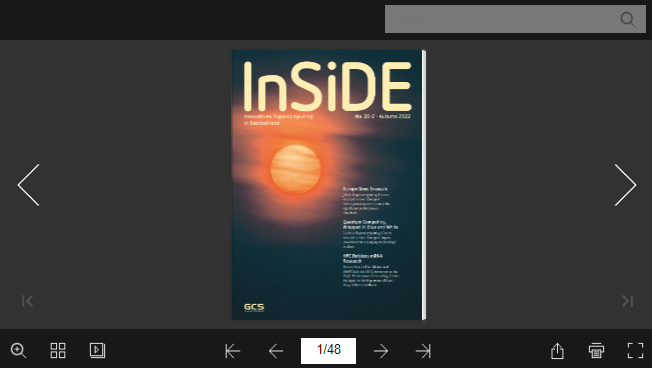Click the dimmed last-page icon on right side
Viewport: 652px width, 368px height.
[x=627, y=301]
